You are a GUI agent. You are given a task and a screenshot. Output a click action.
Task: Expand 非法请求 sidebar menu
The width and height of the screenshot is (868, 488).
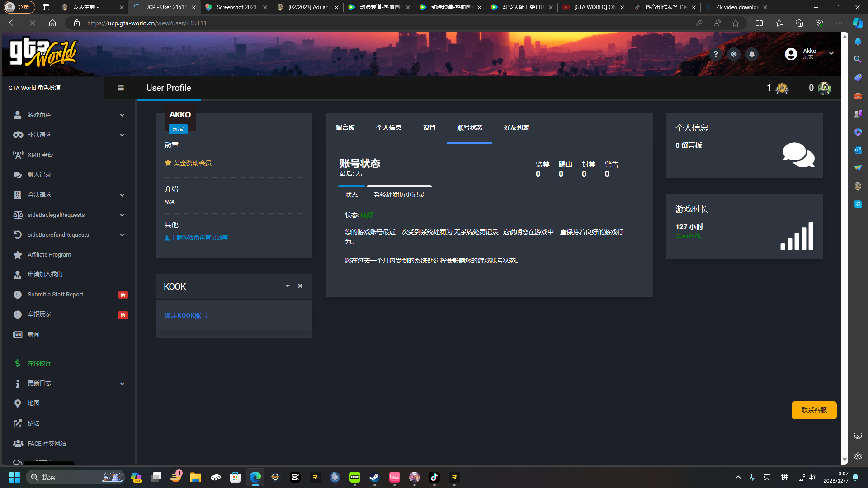(68, 135)
